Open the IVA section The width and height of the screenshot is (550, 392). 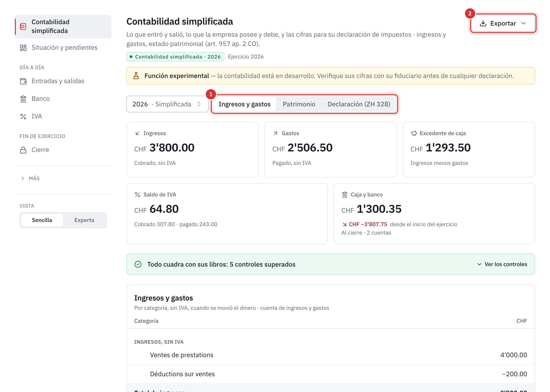pyautogui.click(x=63, y=117)
